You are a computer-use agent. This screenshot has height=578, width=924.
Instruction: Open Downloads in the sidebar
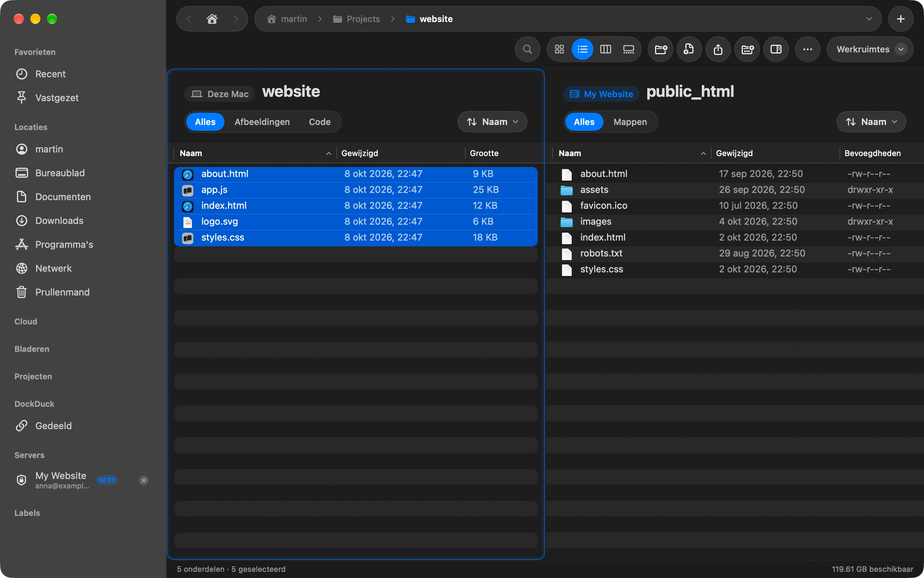click(x=83, y=221)
